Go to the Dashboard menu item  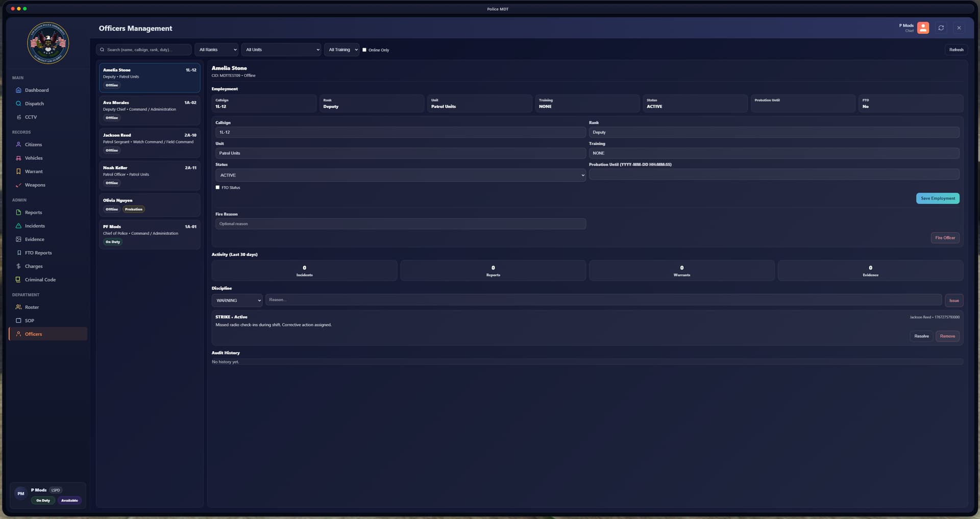tap(48, 90)
